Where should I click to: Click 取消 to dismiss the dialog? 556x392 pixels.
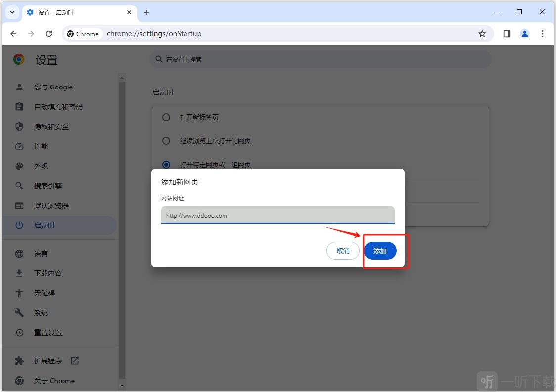click(343, 251)
